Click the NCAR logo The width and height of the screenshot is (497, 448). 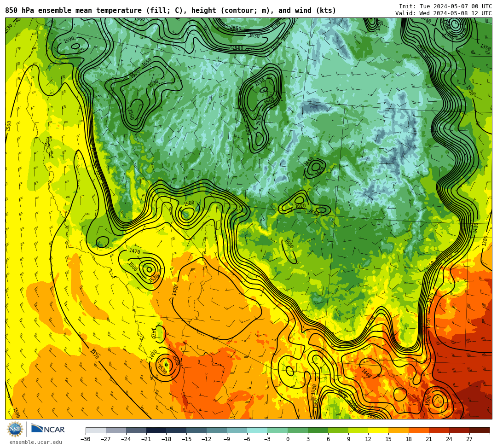point(48,430)
